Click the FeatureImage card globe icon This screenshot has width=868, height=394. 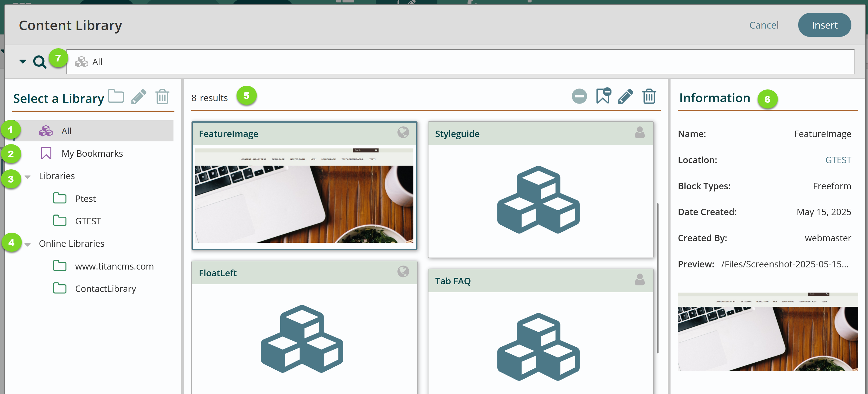point(403,132)
